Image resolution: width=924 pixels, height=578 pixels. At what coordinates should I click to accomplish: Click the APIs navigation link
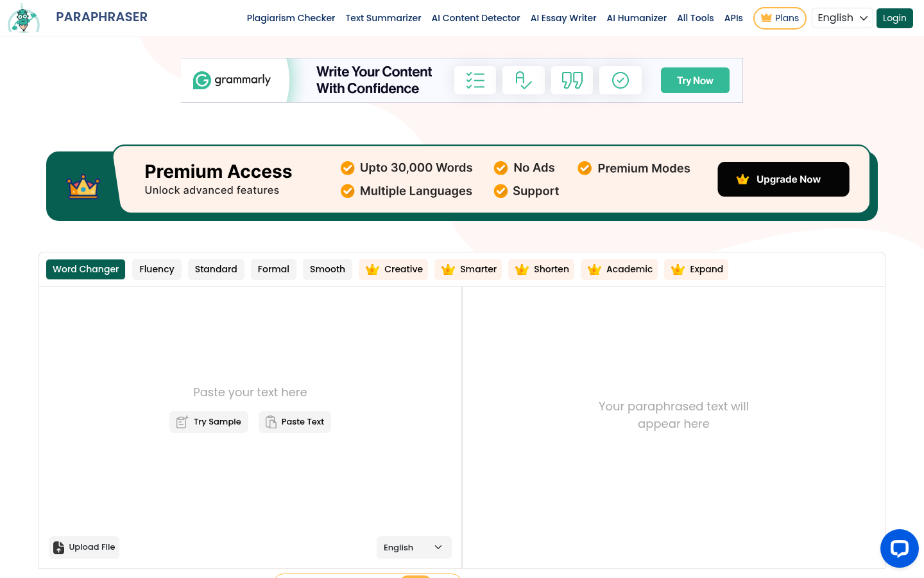coord(733,18)
